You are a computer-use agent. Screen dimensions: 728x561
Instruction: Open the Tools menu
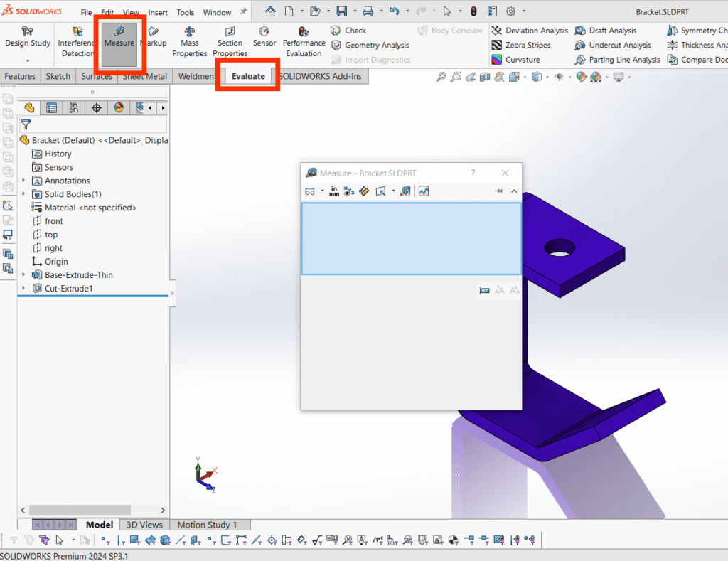185,11
